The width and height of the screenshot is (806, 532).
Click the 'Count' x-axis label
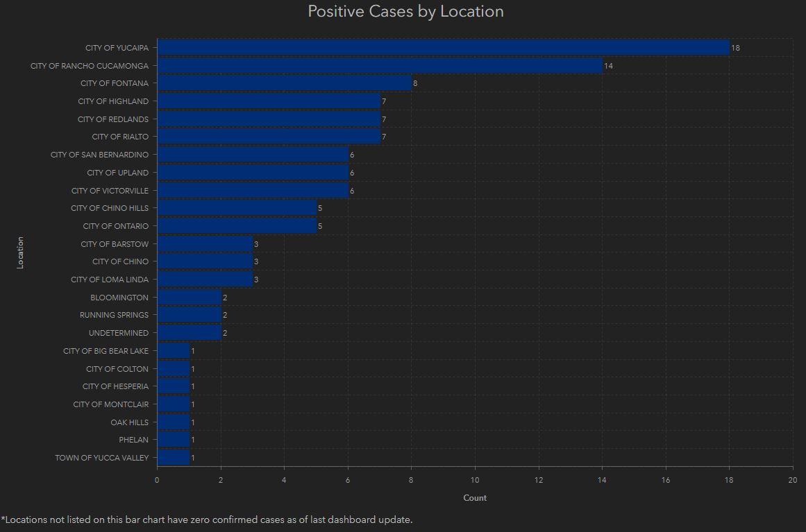pyautogui.click(x=475, y=498)
